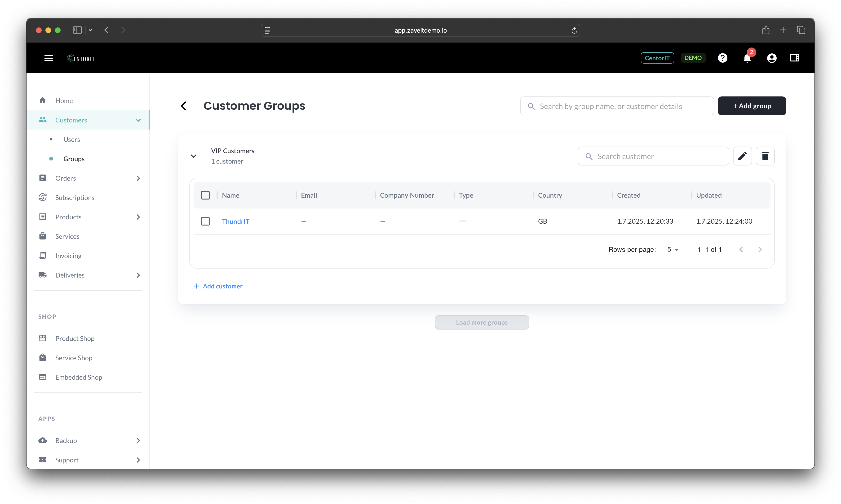This screenshot has width=841, height=504.
Task: Go back using Customer Groups arrow
Action: [184, 106]
